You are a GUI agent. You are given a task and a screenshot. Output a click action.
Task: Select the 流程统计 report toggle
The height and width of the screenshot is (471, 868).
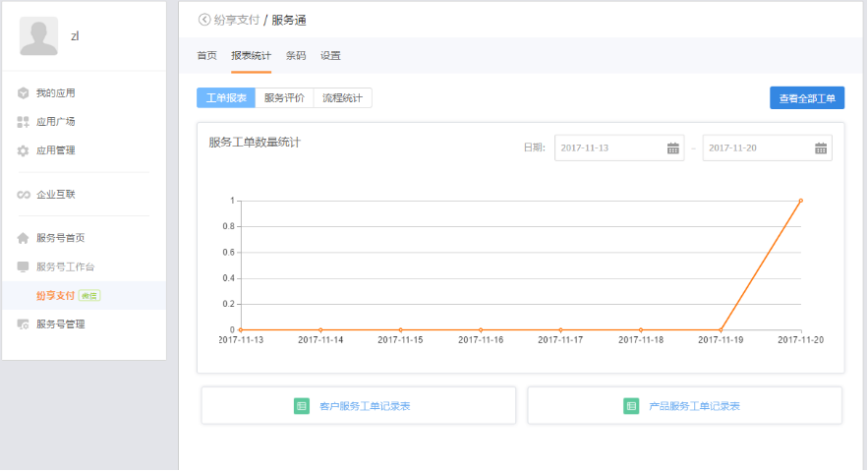(342, 98)
